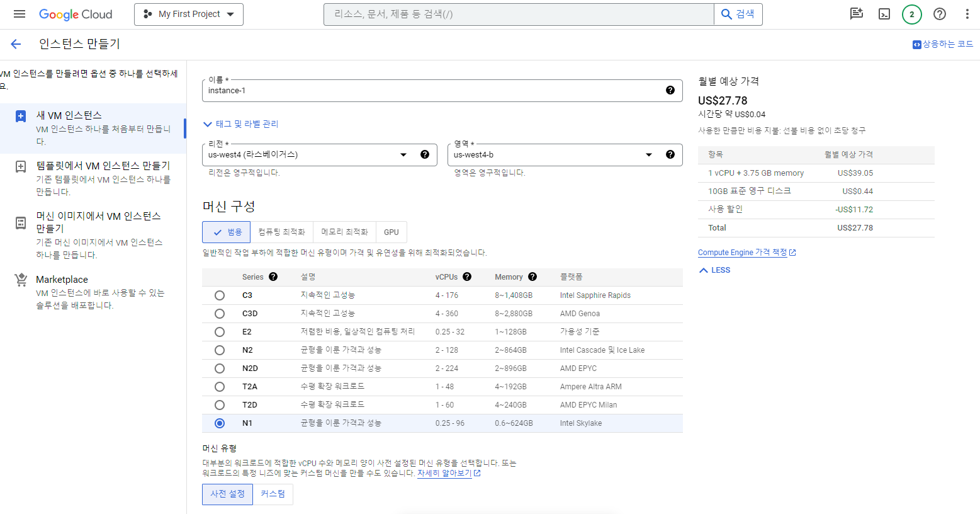This screenshot has width=980, height=514.
Task: Activate Cloud Shell terminal icon
Action: (884, 14)
